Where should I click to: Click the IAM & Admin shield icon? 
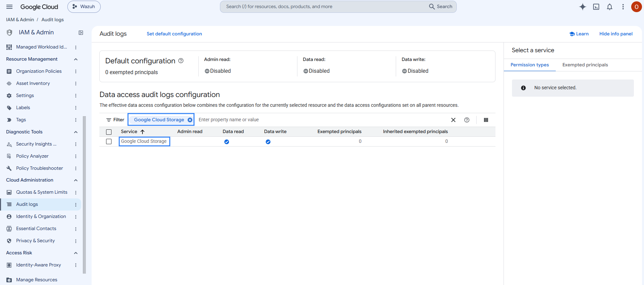pos(9,33)
